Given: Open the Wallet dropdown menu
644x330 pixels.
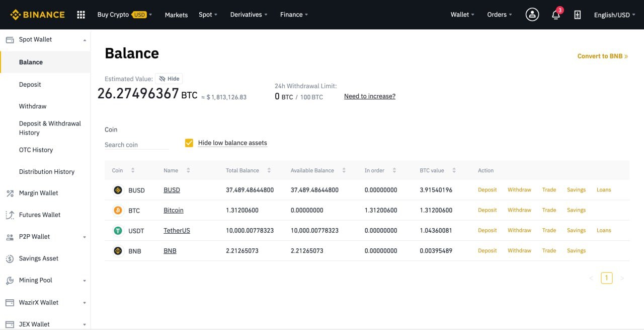Looking at the screenshot, I should [x=463, y=15].
